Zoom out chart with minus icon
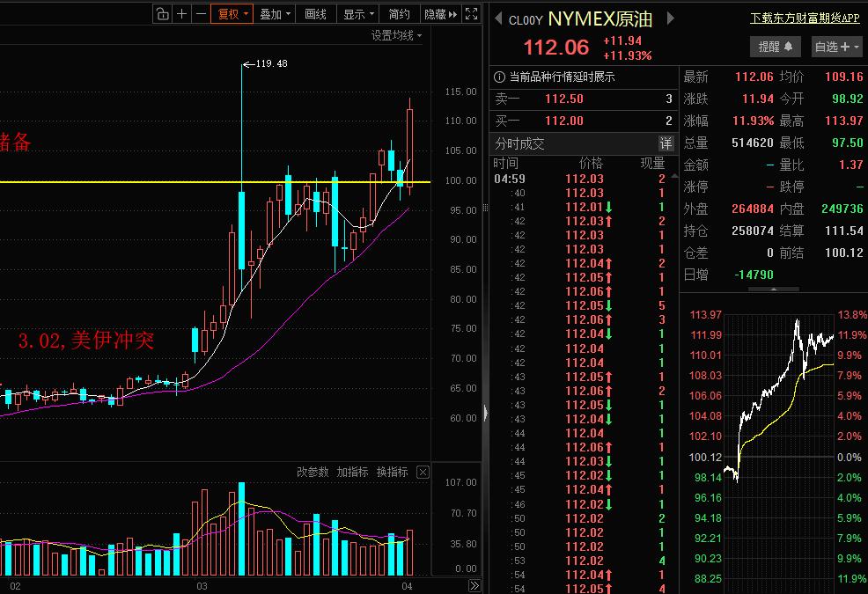 coord(201,14)
